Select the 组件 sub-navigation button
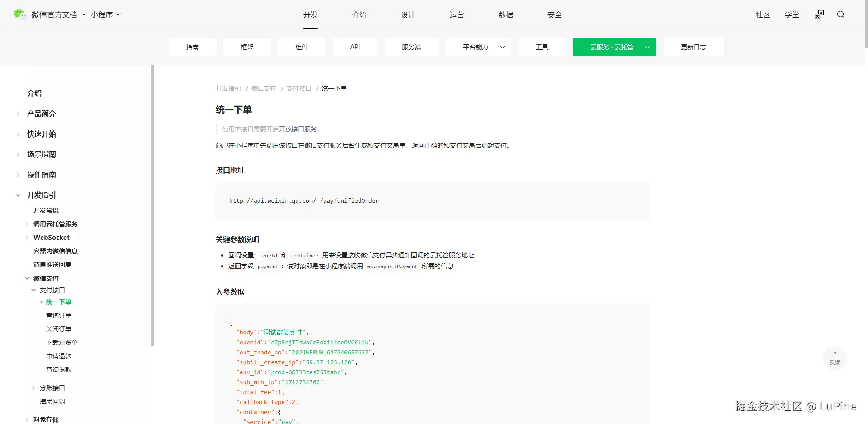The image size is (868, 424). coord(302,47)
